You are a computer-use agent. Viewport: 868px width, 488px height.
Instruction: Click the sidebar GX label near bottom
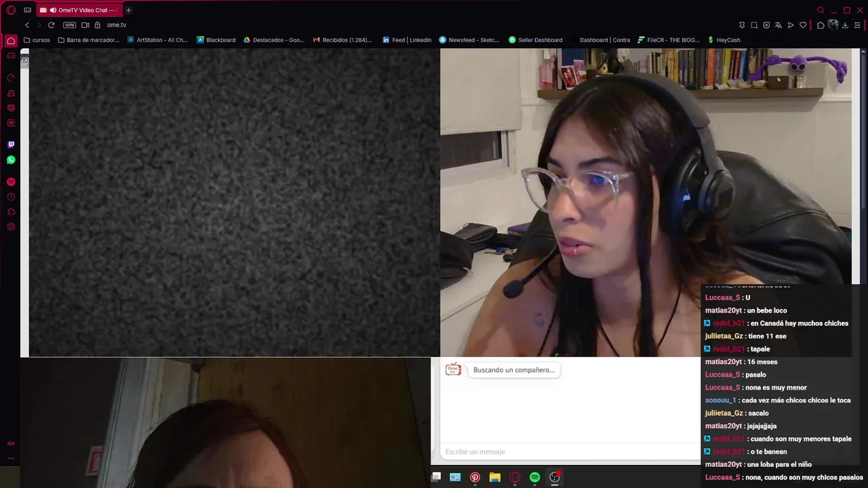click(x=11, y=443)
